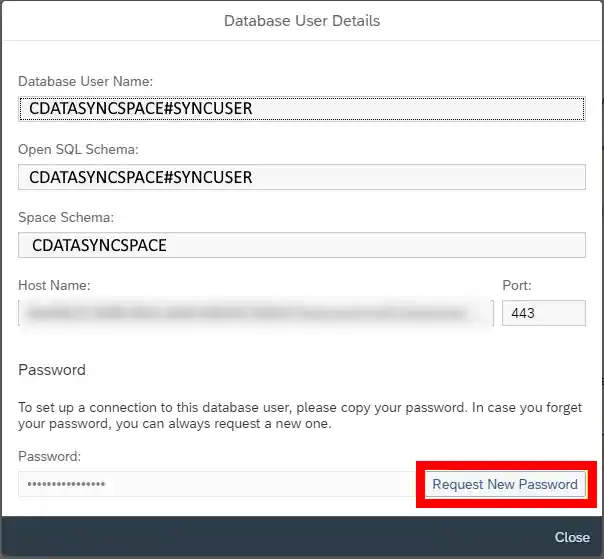Click the "Password:" field label with colon
The height and width of the screenshot is (559, 604).
49,455
